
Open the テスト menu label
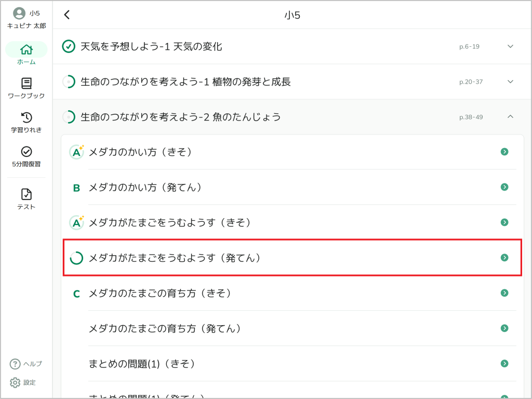pyautogui.click(x=26, y=207)
